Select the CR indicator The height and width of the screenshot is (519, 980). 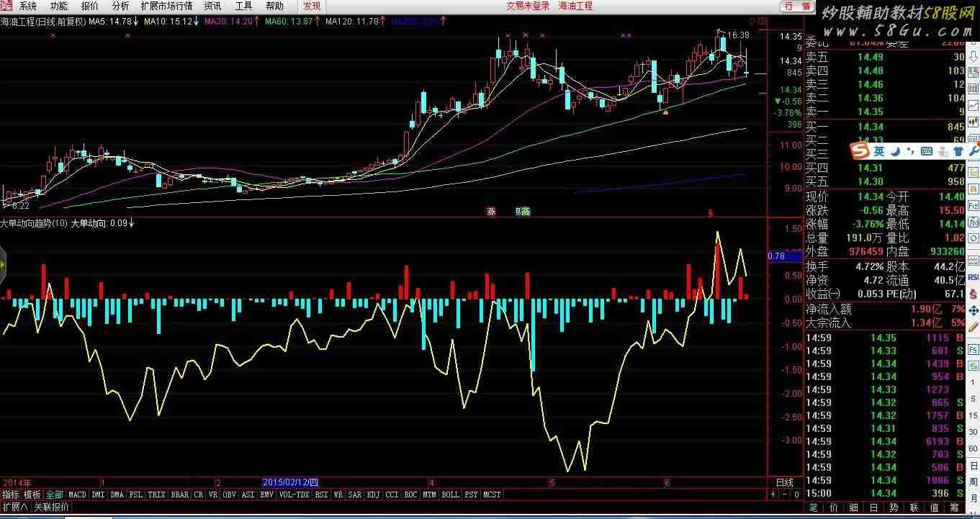pyautogui.click(x=199, y=495)
